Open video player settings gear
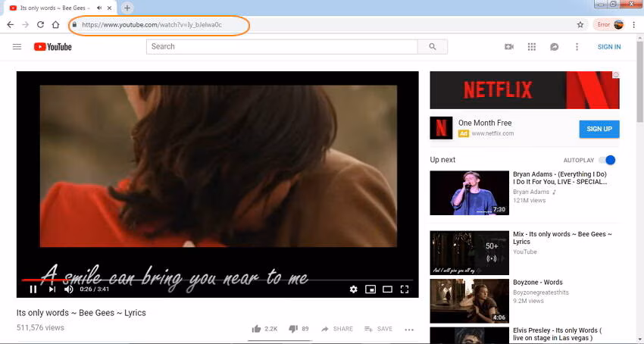 coord(353,289)
